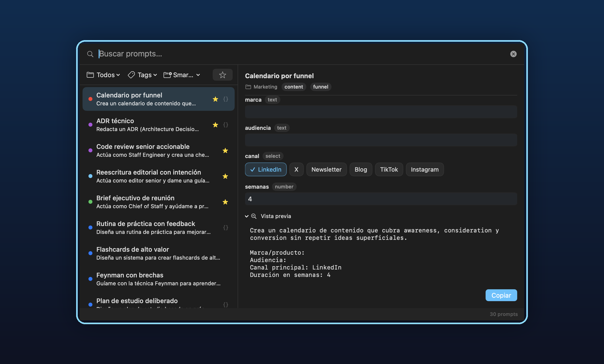Toggle star on Brief ejecutivo de reunión
This screenshot has height=364, width=604.
225,202
